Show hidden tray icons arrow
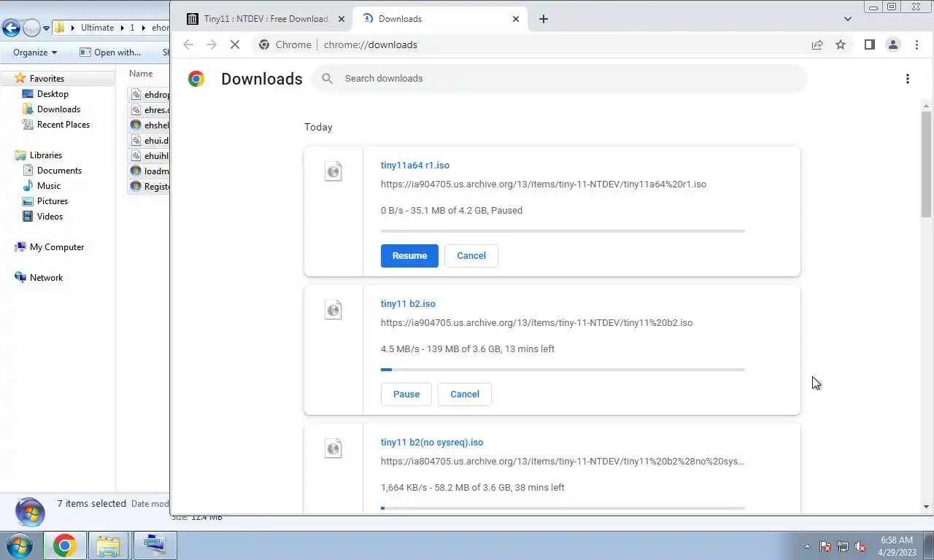 click(807, 546)
